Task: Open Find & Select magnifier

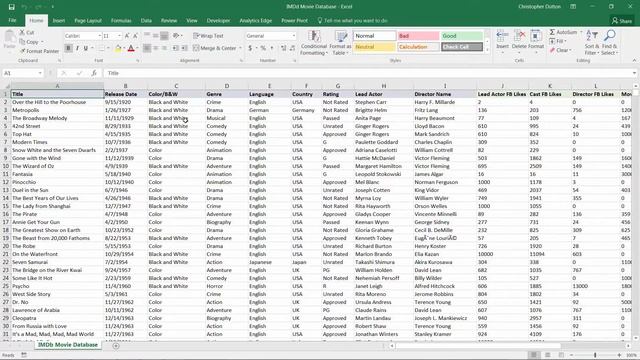Action: 609,42
